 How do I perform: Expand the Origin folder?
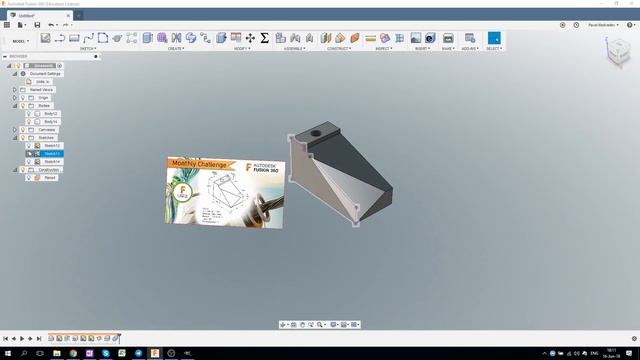point(15,98)
